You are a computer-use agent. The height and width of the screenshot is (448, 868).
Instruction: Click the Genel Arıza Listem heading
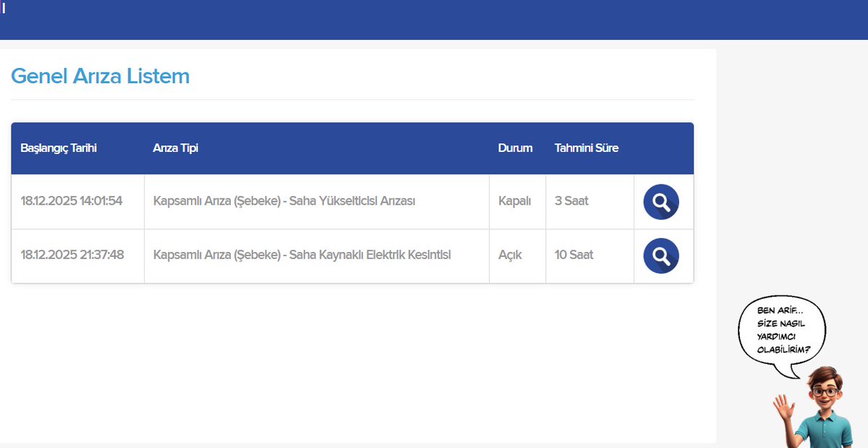[x=101, y=76]
